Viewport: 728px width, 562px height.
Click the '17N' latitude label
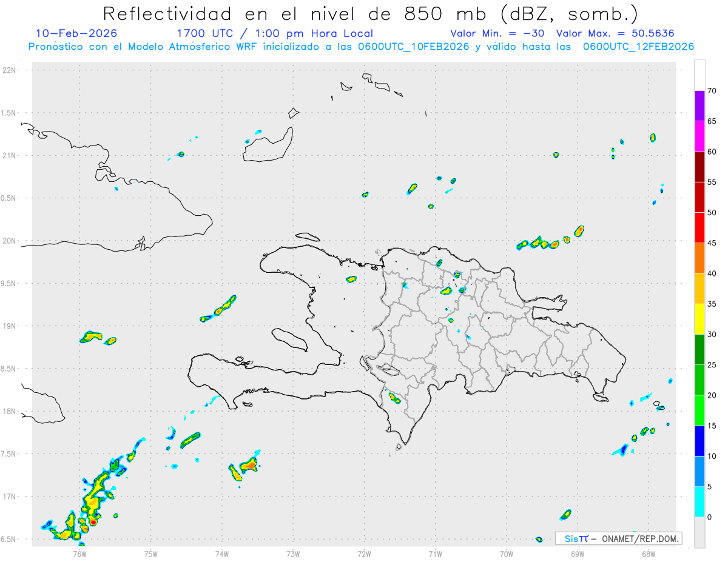10,497
